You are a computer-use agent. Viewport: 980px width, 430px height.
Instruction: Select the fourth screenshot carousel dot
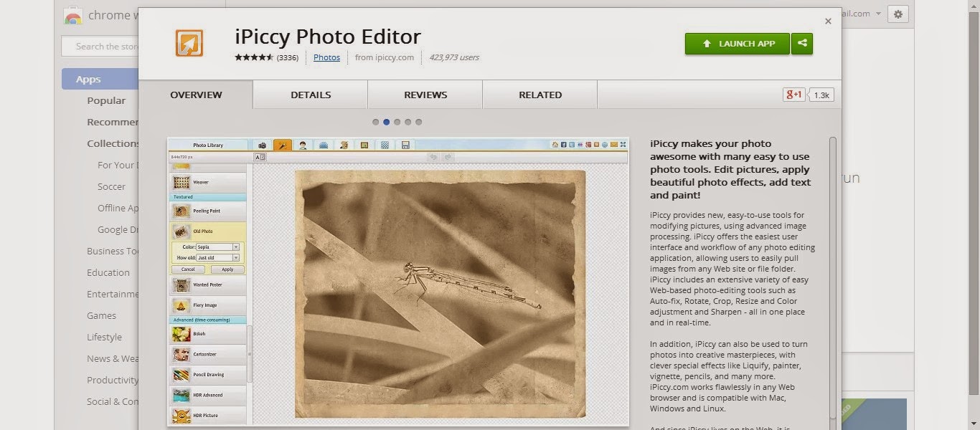[x=407, y=122]
